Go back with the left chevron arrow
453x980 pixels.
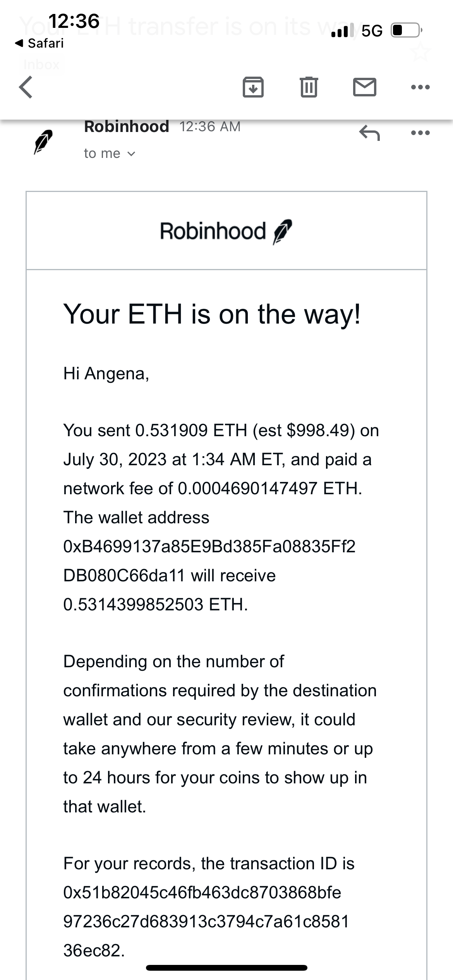[x=26, y=87]
